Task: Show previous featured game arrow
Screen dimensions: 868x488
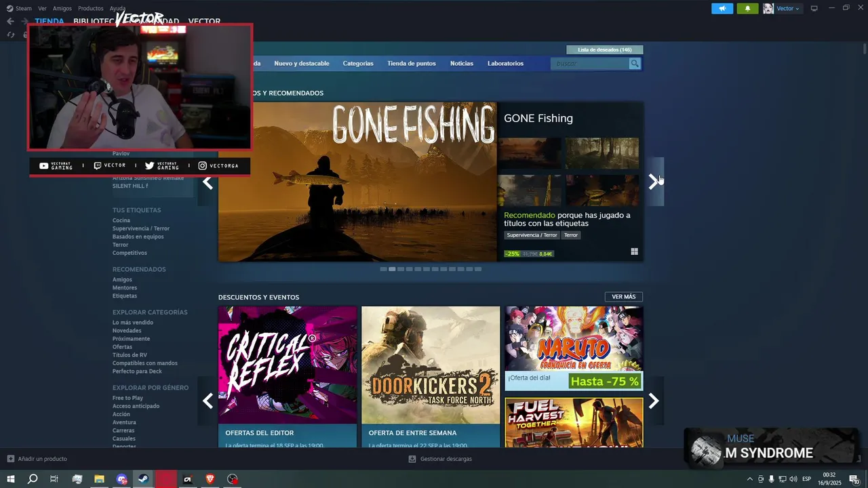Action: (208, 182)
